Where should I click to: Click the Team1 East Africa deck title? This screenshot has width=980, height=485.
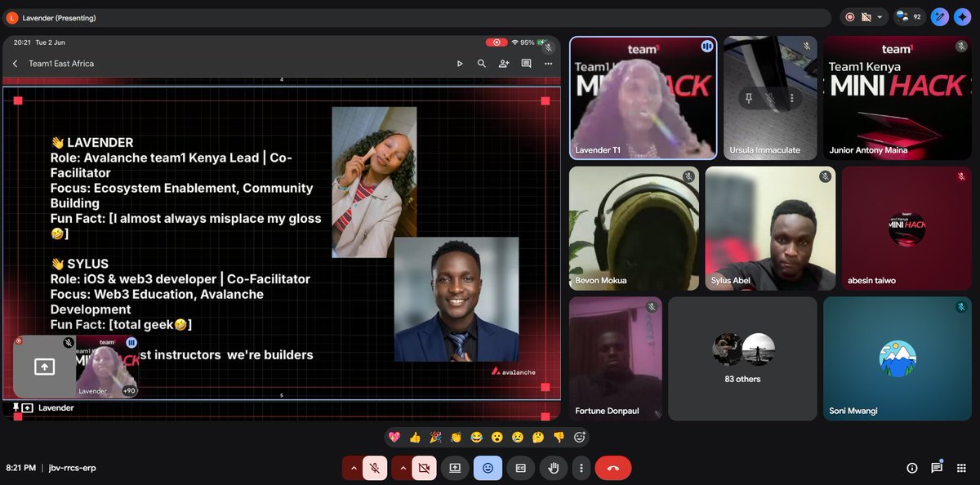click(61, 63)
